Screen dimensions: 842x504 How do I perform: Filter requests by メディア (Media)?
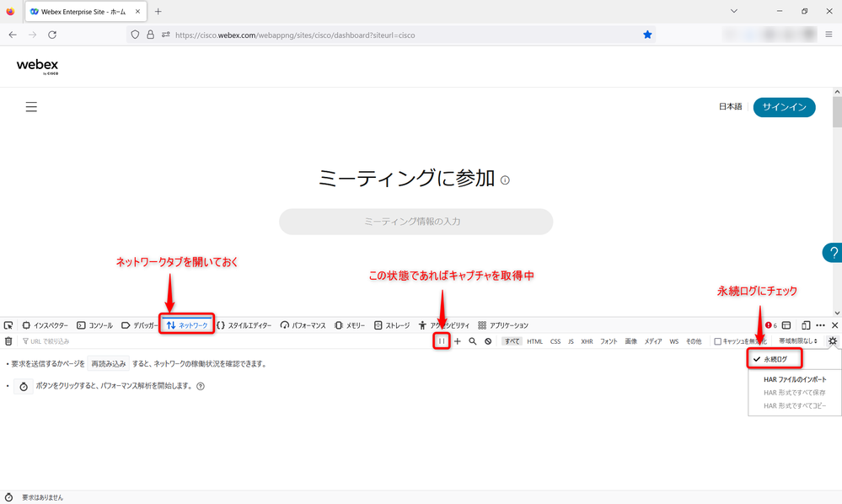[653, 341]
